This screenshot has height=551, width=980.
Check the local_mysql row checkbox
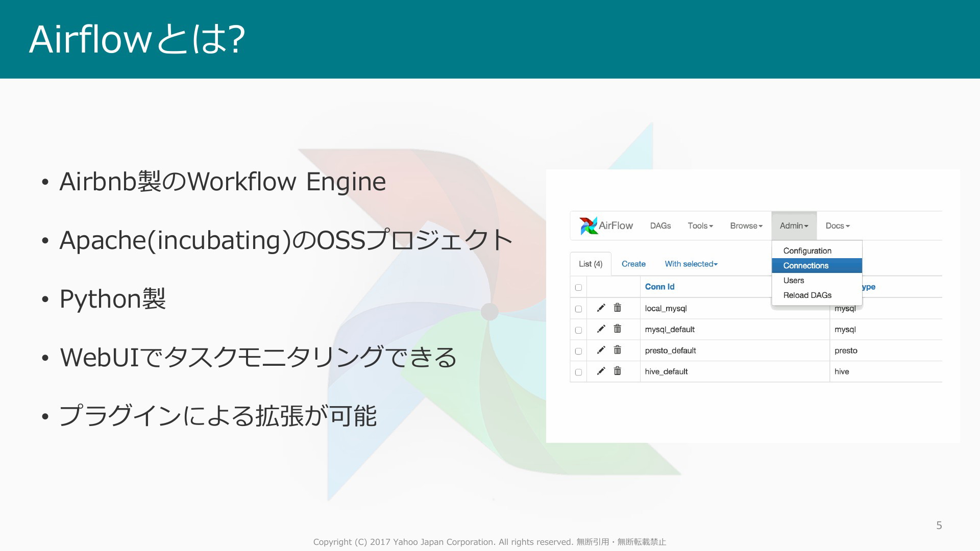(x=578, y=309)
